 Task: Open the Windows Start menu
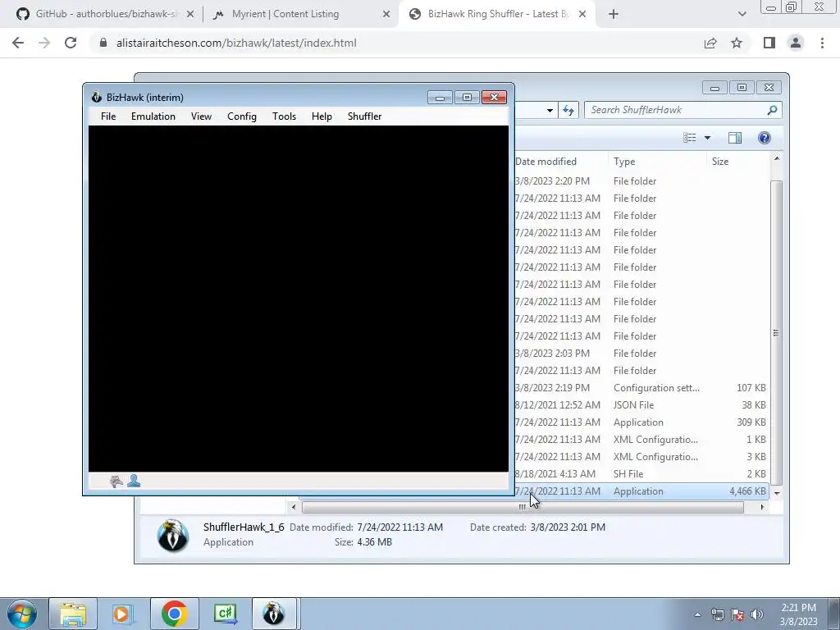[21, 614]
